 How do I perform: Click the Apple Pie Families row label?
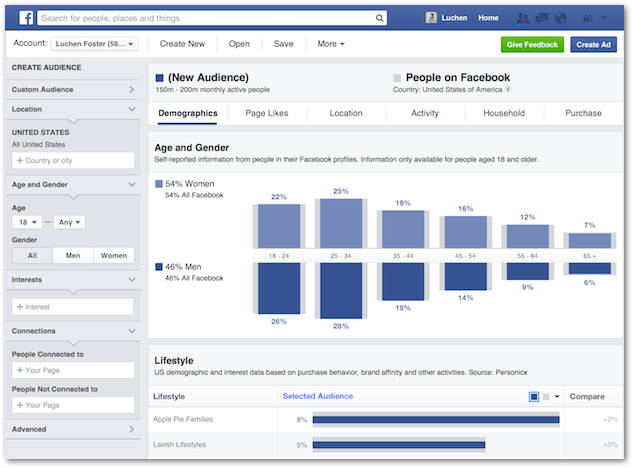click(x=183, y=419)
